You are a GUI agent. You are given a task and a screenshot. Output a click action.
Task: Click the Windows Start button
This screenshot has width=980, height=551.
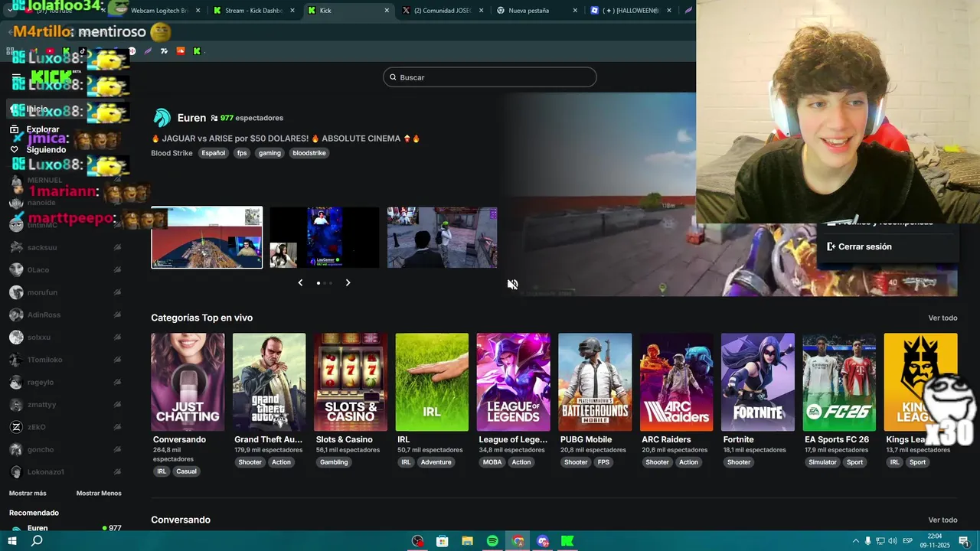coord(12,541)
